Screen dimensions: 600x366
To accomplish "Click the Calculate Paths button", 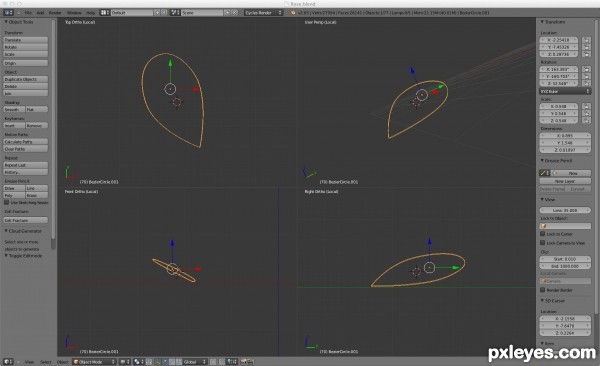I will 26,142.
